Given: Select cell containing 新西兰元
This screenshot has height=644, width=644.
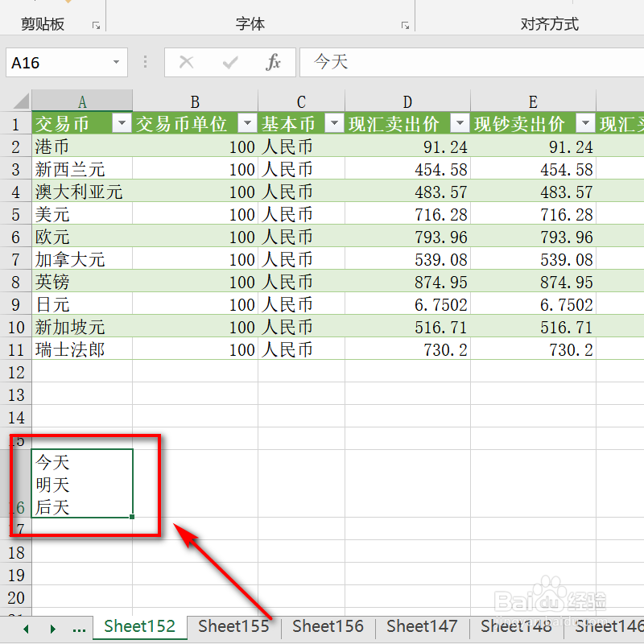Looking at the screenshot, I should point(82,169).
